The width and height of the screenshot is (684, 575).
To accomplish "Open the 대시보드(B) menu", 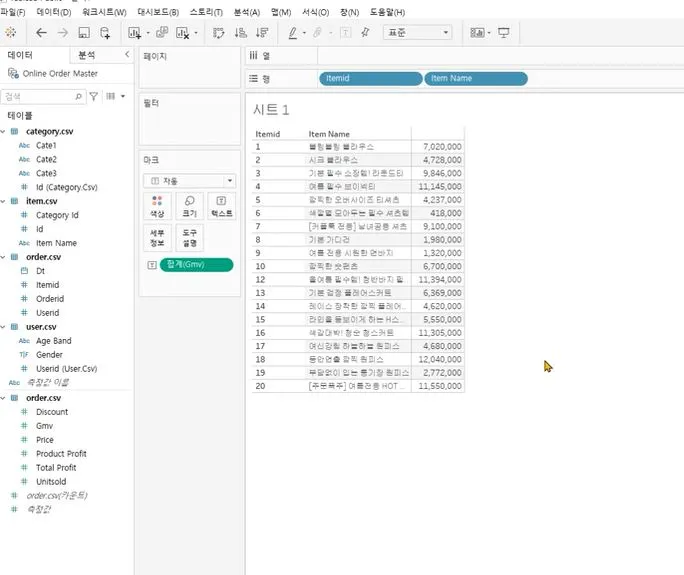I will tap(158, 12).
